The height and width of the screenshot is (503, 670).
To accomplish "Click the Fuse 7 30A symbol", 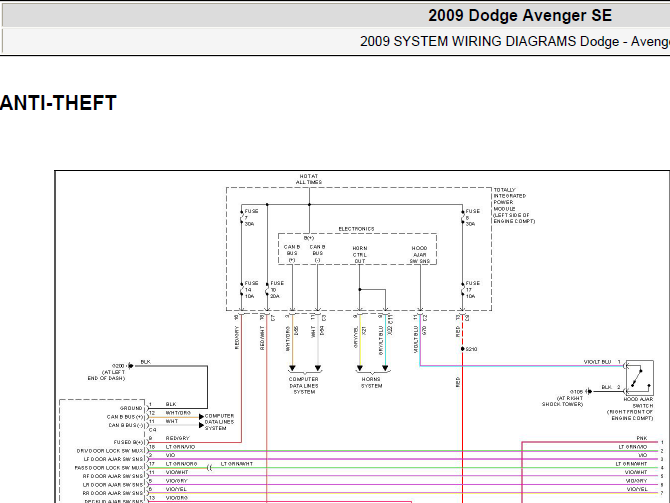I will (x=242, y=218).
